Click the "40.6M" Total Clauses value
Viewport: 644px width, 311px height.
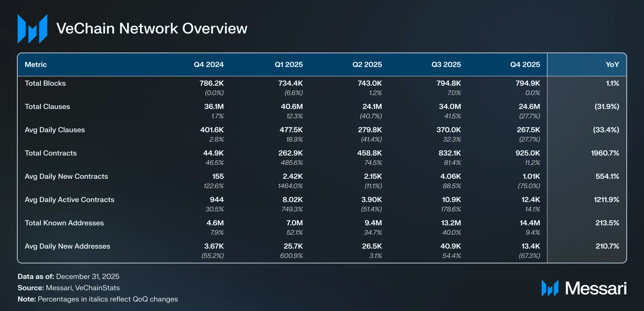(292, 107)
